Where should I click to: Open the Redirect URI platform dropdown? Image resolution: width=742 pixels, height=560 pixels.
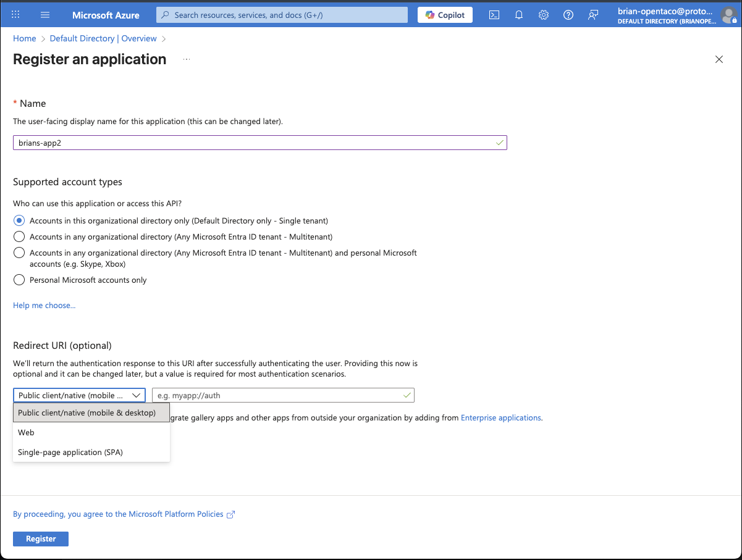(x=79, y=395)
